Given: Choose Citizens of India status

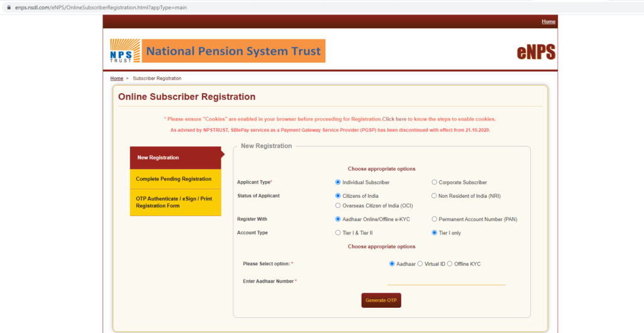Looking at the screenshot, I should (338, 195).
